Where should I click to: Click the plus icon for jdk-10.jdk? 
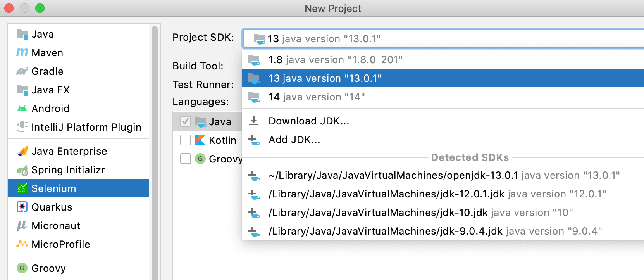(x=254, y=213)
